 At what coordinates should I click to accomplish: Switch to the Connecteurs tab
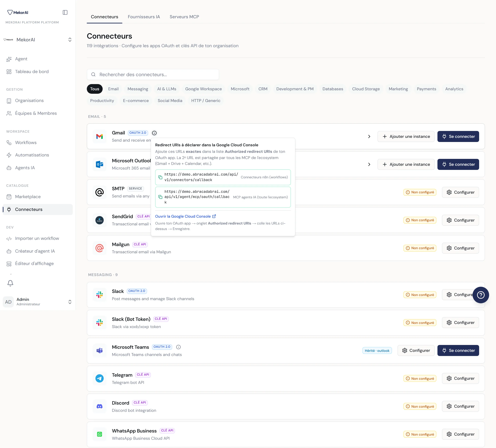(104, 17)
